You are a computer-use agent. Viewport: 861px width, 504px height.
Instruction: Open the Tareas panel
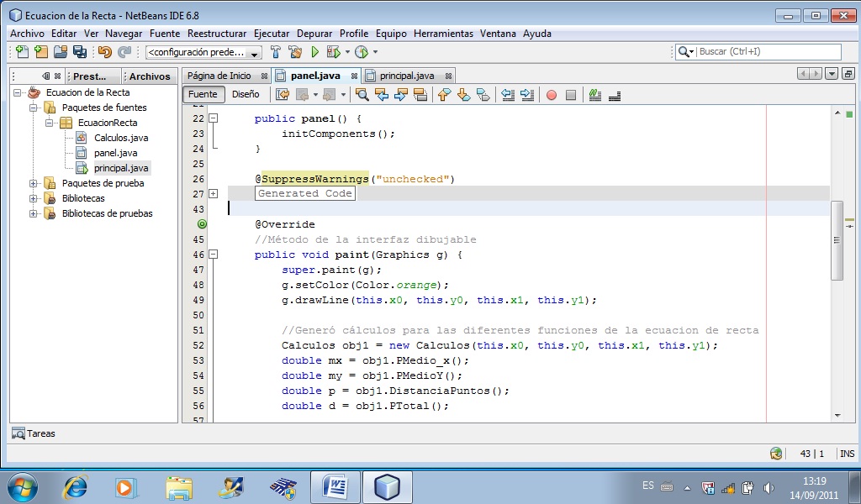point(34,433)
